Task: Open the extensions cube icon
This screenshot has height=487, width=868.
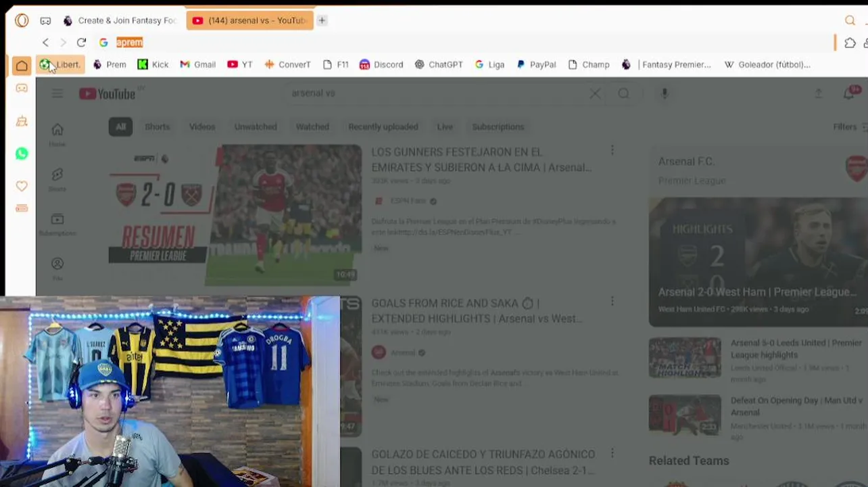Action: [850, 43]
